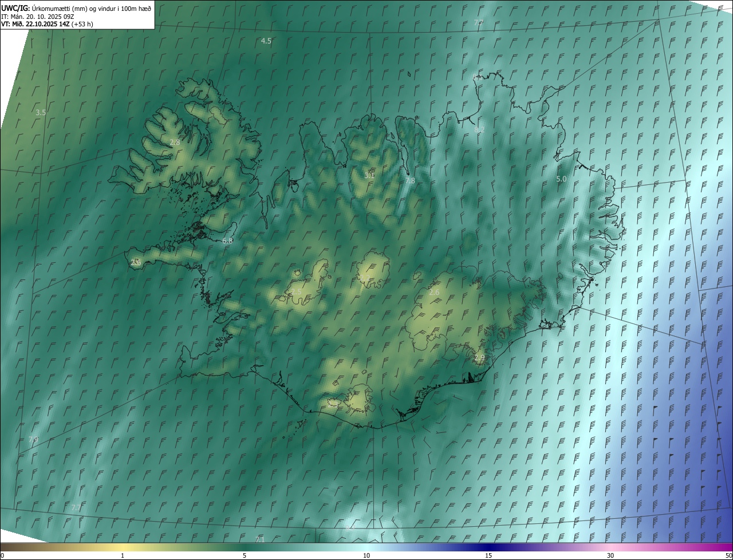The height and width of the screenshot is (560, 733).
Task: Click the 2.2 value on Hofsjökull glacier
Action: (365, 278)
